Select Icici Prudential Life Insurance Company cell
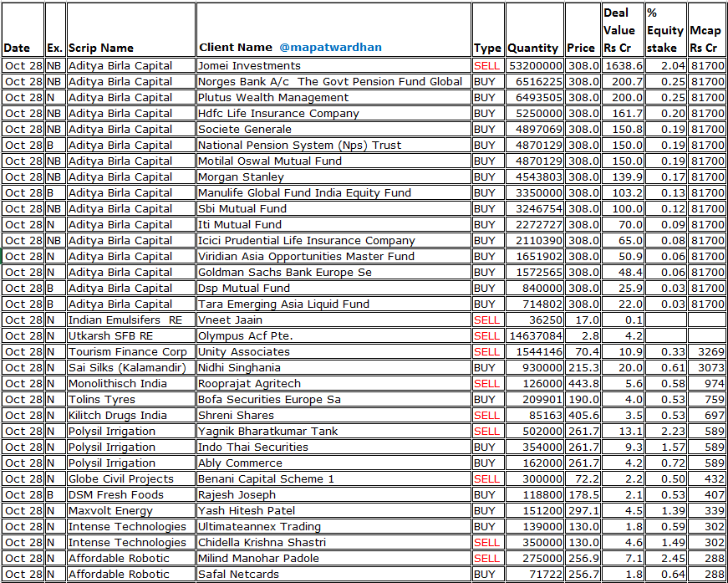728x583 pixels. tap(333, 241)
